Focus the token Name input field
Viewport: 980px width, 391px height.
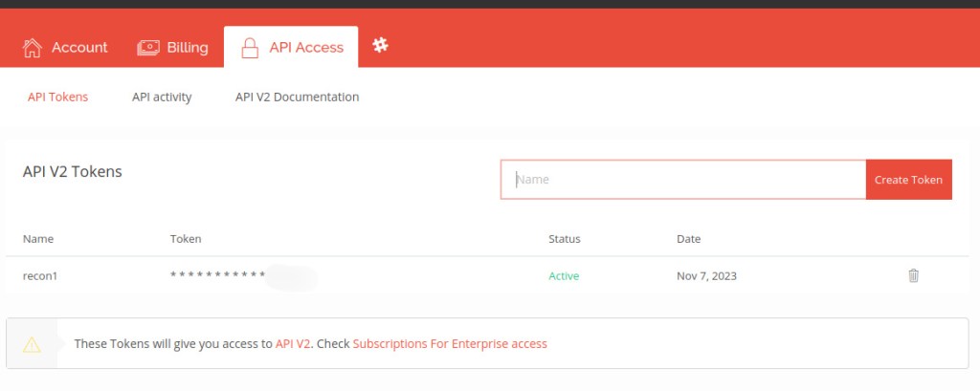pyautogui.click(x=682, y=179)
